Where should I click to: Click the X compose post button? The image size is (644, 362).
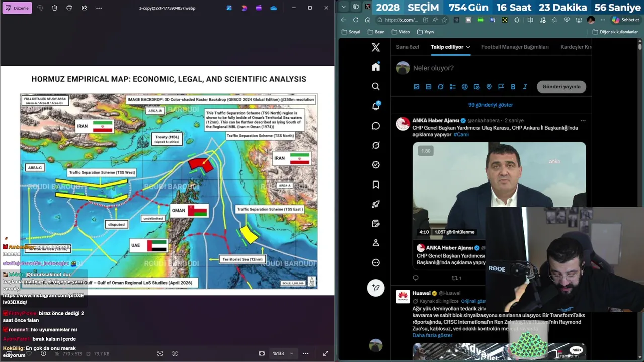376,288
